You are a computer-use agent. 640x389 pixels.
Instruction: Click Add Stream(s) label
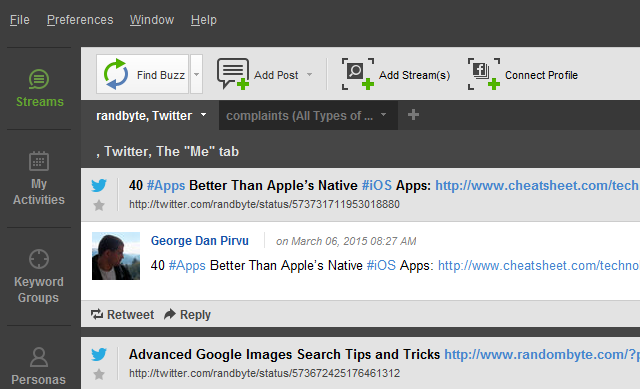[414, 75]
